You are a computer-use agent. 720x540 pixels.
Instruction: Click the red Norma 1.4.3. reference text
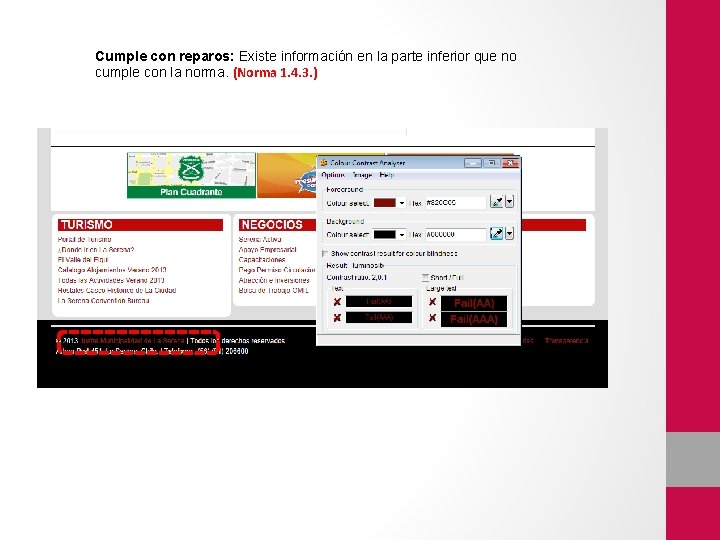pos(276,73)
